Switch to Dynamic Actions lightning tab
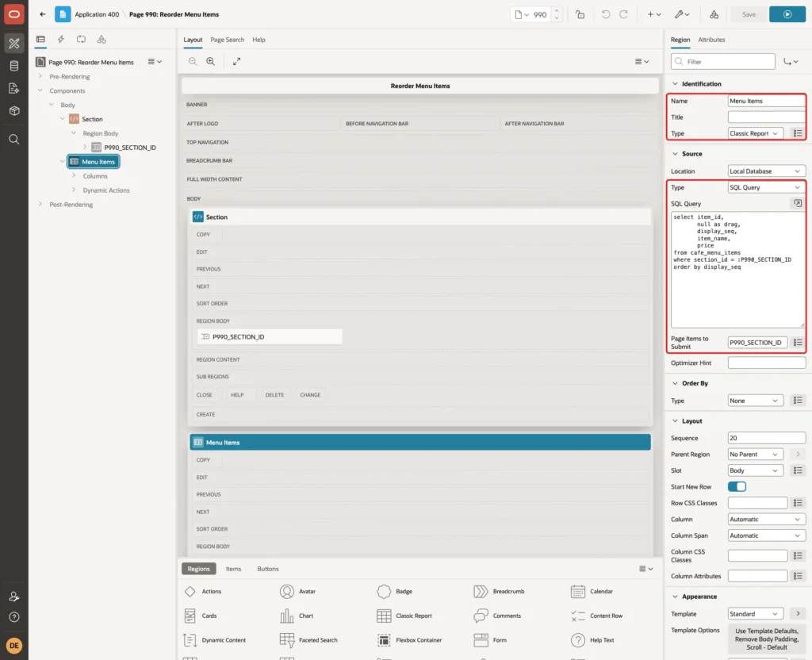 click(x=60, y=40)
